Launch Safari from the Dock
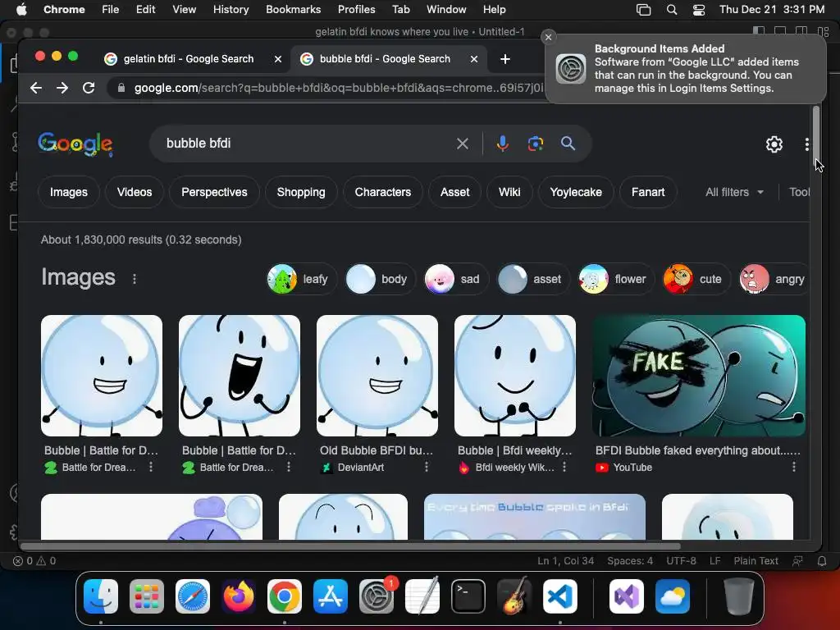Image resolution: width=840 pixels, height=630 pixels. coord(192,596)
